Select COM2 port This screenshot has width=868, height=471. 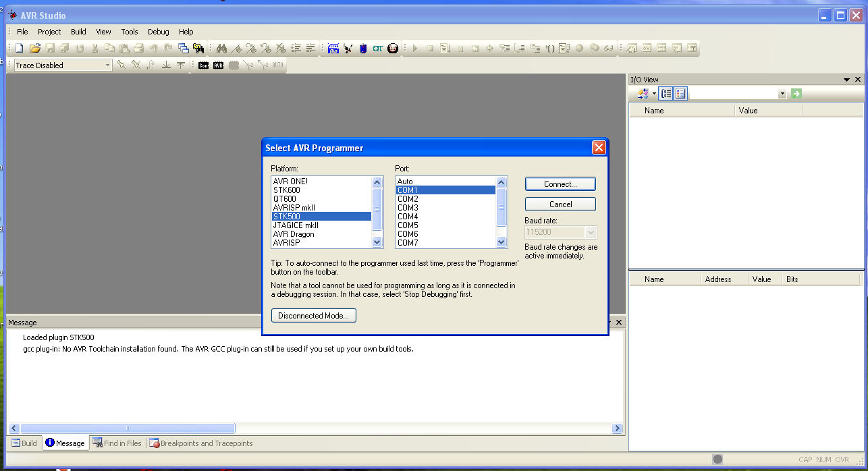point(445,199)
